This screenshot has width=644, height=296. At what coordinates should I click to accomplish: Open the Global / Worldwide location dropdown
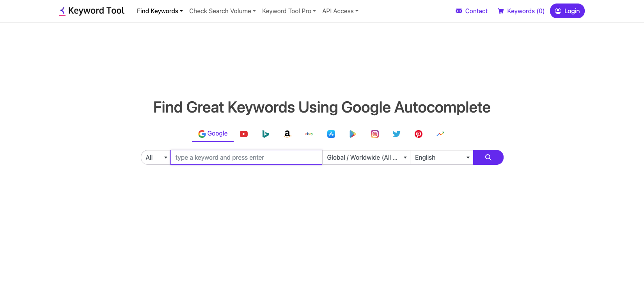(x=366, y=157)
